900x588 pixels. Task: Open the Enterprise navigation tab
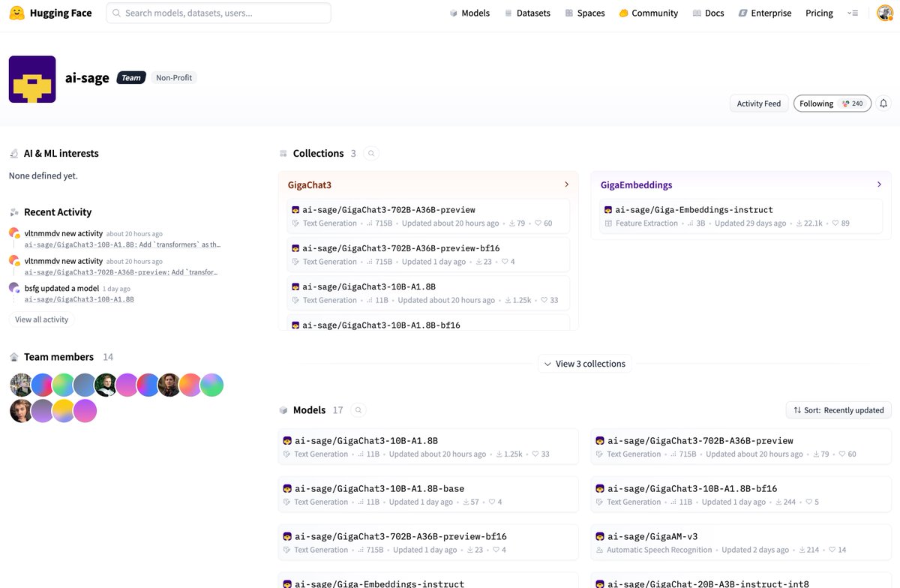click(x=765, y=13)
